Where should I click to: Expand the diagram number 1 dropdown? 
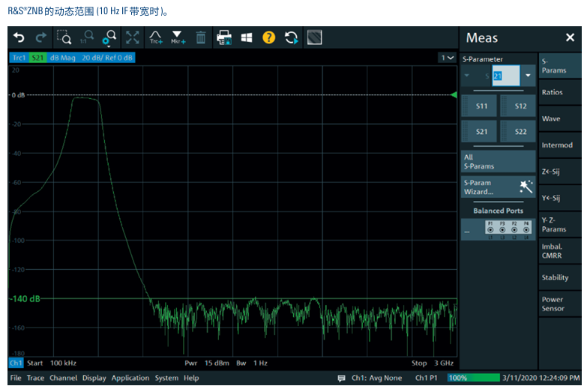click(x=448, y=58)
